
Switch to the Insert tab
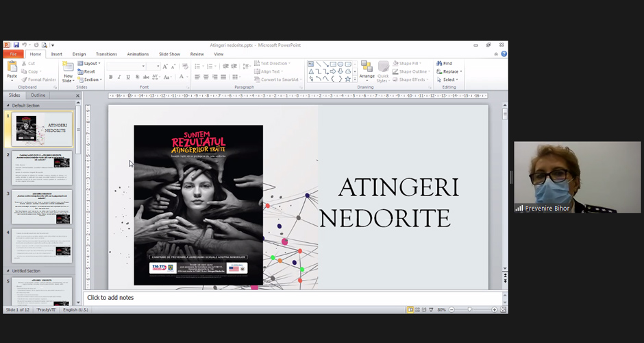point(57,54)
